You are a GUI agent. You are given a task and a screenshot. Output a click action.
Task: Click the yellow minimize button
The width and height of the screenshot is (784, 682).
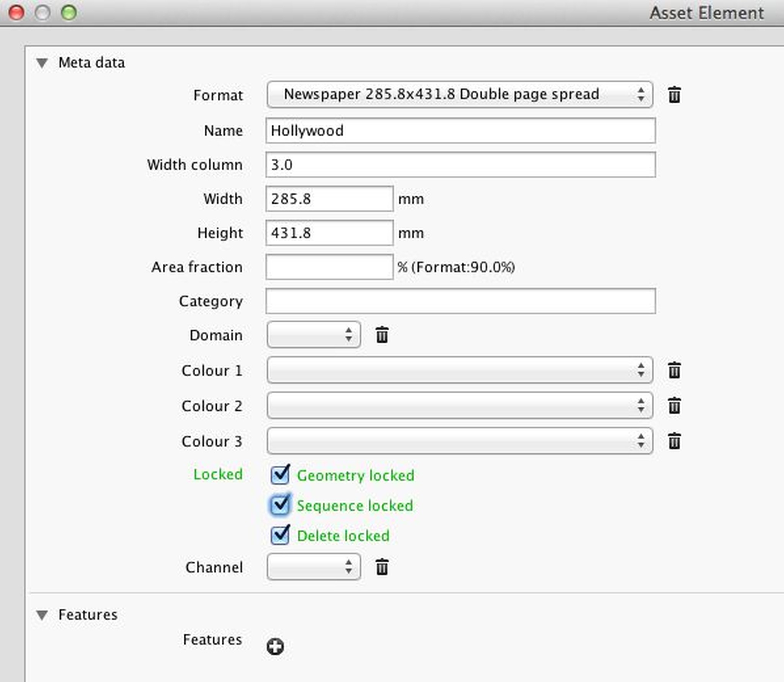[x=42, y=12]
